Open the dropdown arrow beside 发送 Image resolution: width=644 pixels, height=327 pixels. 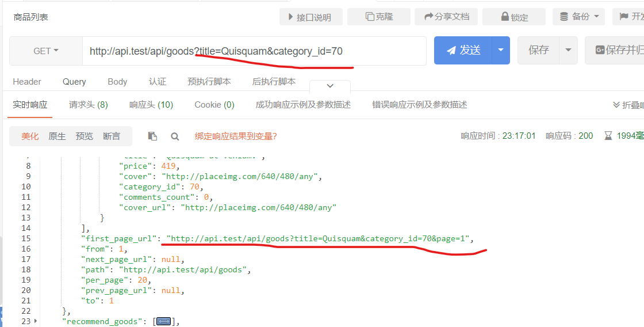[501, 50]
